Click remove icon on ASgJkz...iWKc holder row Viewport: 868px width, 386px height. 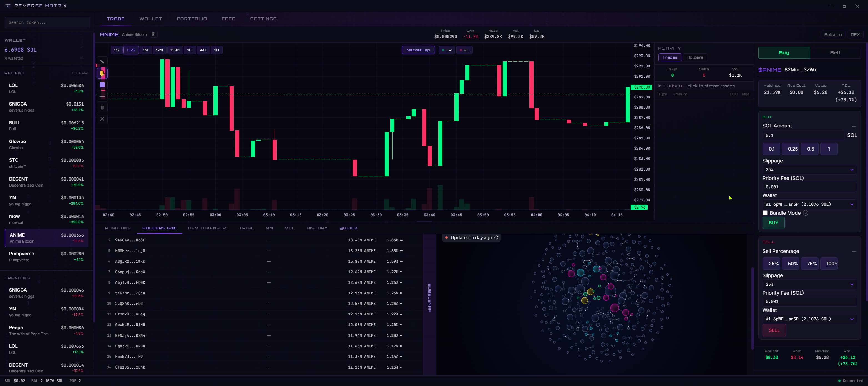point(401,261)
